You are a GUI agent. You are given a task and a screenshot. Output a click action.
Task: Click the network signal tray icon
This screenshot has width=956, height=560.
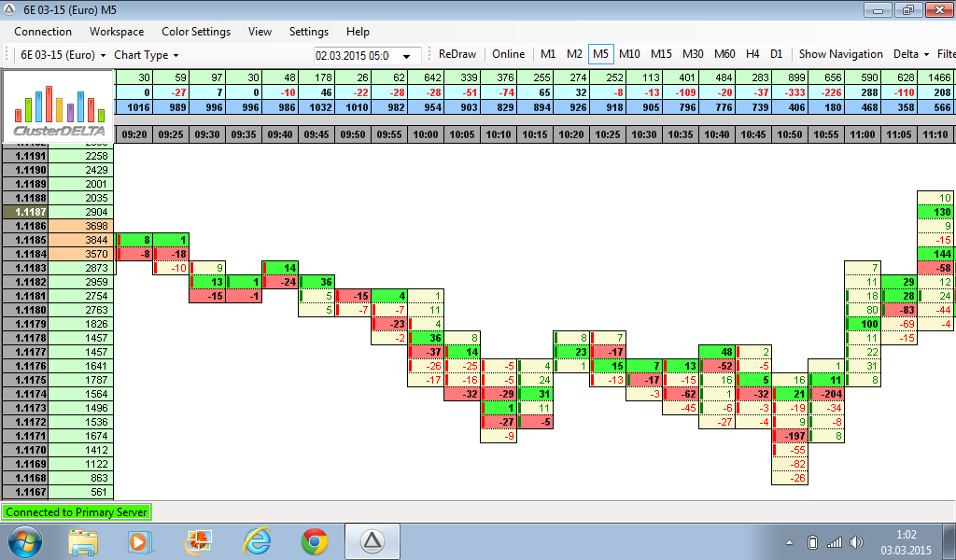tap(834, 541)
